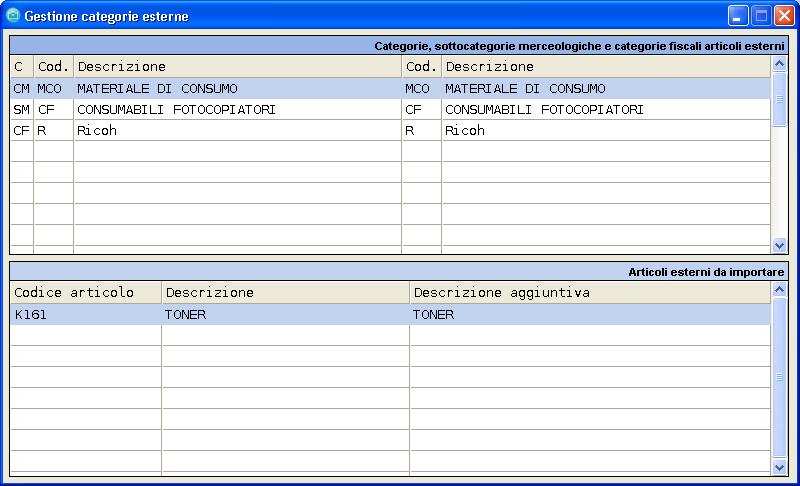The width and height of the screenshot is (800, 486).
Task: Click Descrizione aggiuntiva column header
Action: 590,293
